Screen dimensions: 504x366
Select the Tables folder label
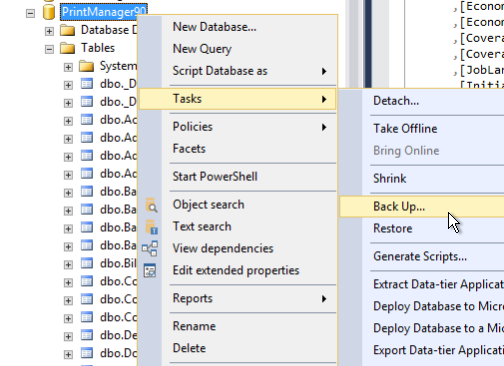coord(98,48)
